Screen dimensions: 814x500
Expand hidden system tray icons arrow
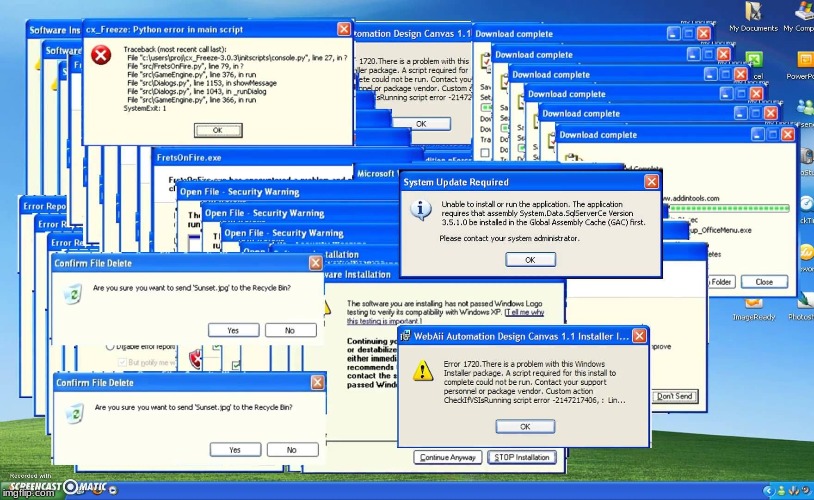[769, 490]
